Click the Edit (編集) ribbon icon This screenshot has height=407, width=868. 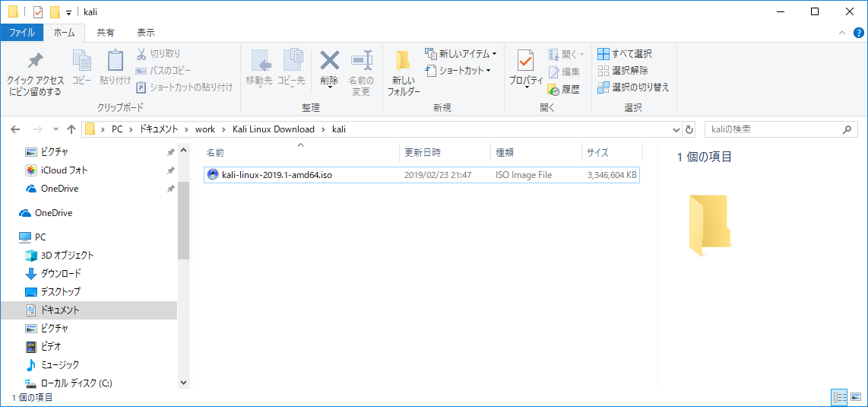click(x=554, y=72)
